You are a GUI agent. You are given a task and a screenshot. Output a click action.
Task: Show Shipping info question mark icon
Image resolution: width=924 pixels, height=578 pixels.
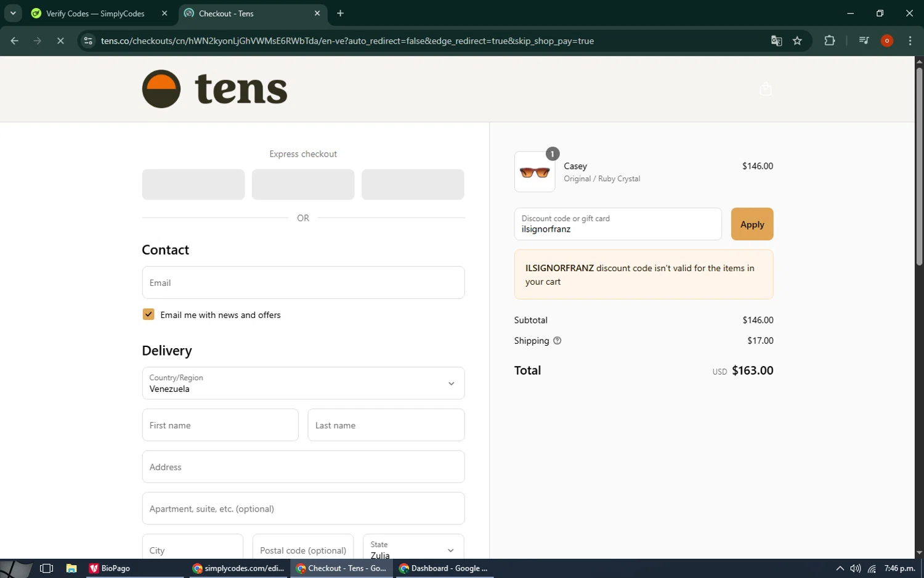(557, 341)
